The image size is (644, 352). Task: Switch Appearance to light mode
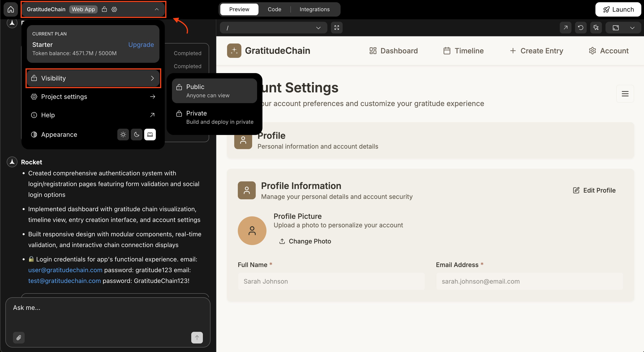coord(123,135)
